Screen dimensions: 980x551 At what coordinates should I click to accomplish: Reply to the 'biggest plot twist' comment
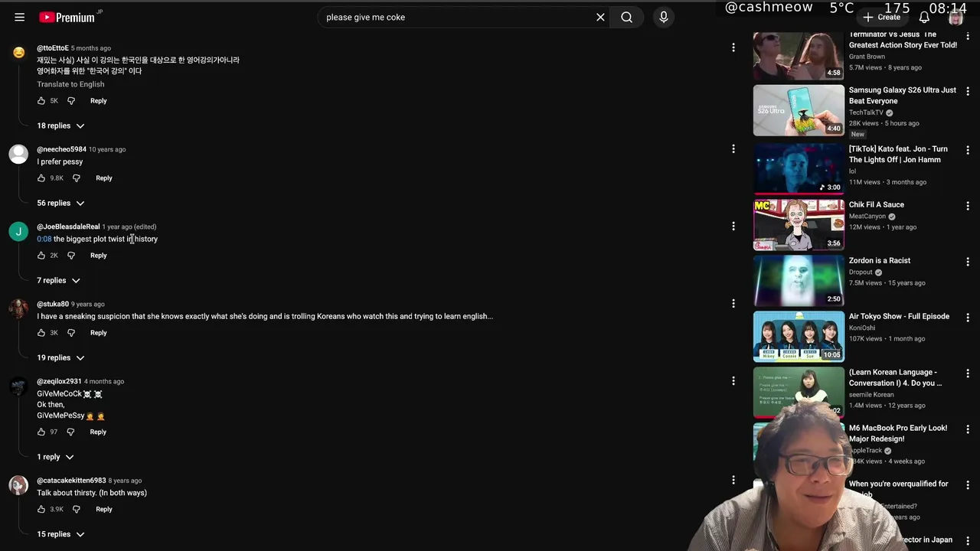pyautogui.click(x=98, y=256)
